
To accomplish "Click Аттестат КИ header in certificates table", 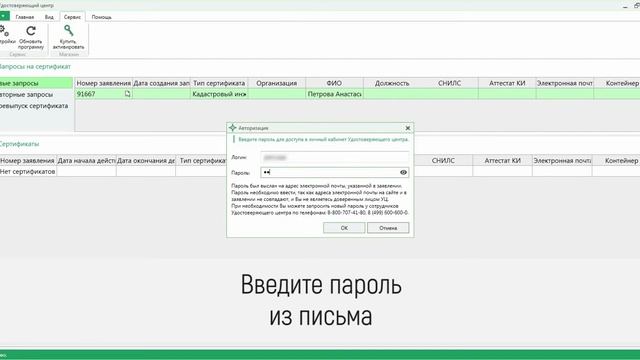I will (502, 161).
